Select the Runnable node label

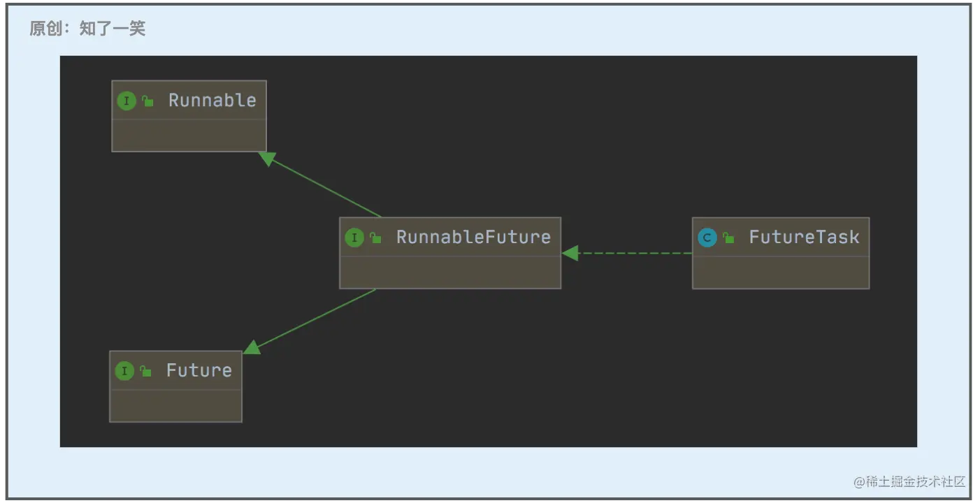point(212,101)
